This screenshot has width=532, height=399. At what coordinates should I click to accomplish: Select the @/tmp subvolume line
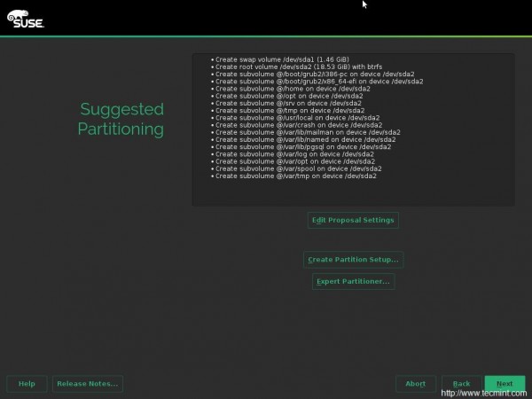tap(290, 111)
